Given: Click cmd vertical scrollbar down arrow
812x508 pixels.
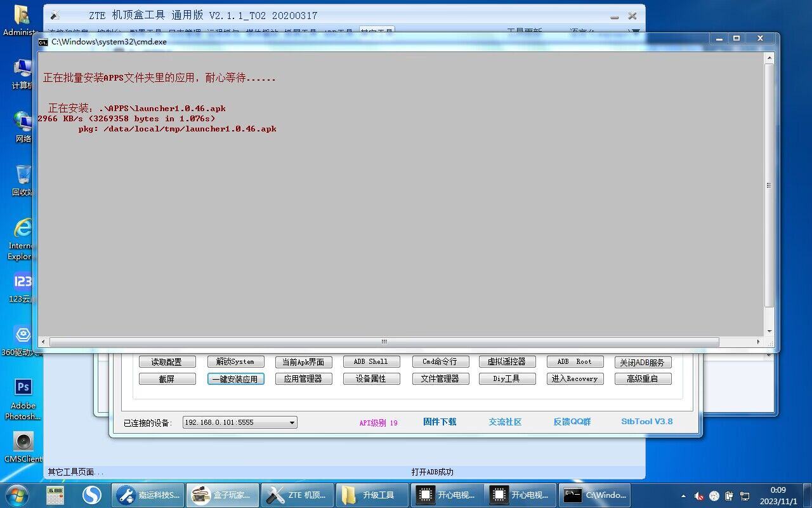Looking at the screenshot, I should coord(769,331).
